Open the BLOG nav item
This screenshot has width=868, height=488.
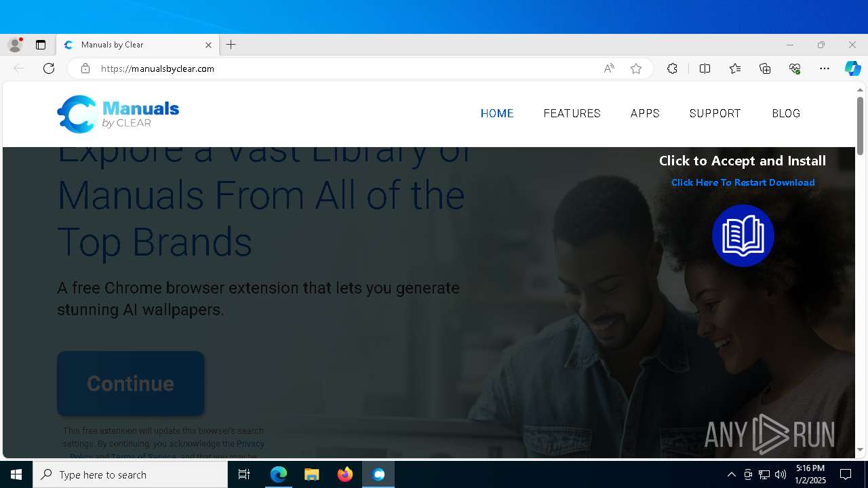tap(786, 113)
